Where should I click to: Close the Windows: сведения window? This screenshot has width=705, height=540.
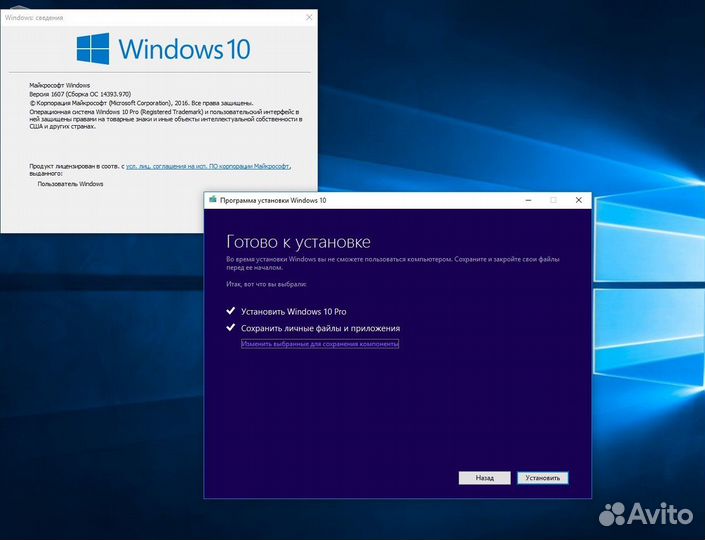(306, 17)
